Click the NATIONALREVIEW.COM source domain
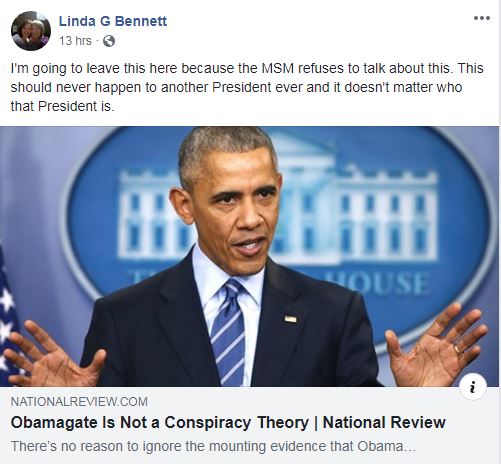Screen dimensions: 501x464 [79, 402]
